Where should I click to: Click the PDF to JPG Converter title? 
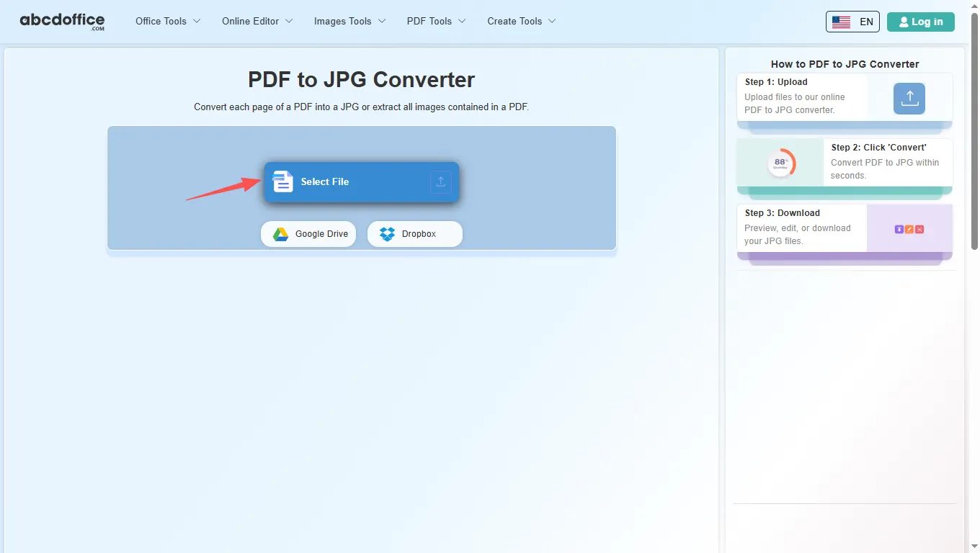click(362, 79)
